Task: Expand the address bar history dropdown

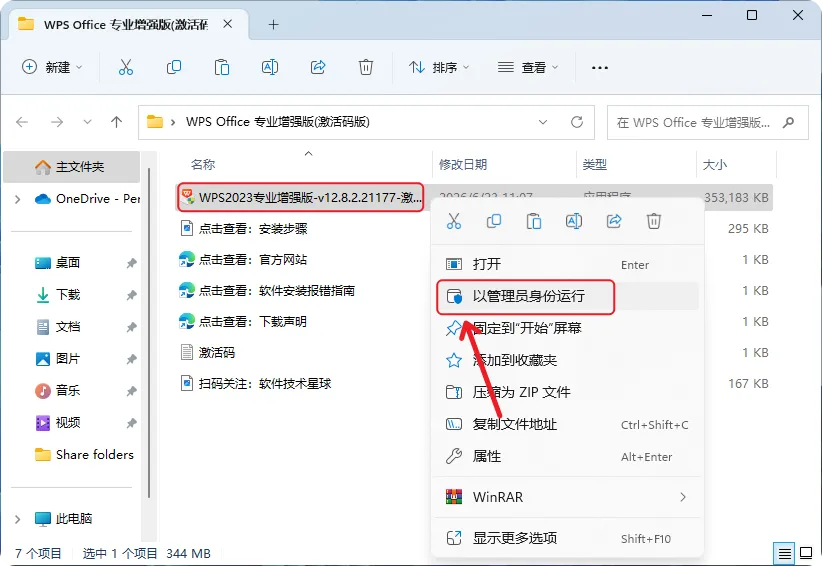Action: point(543,122)
